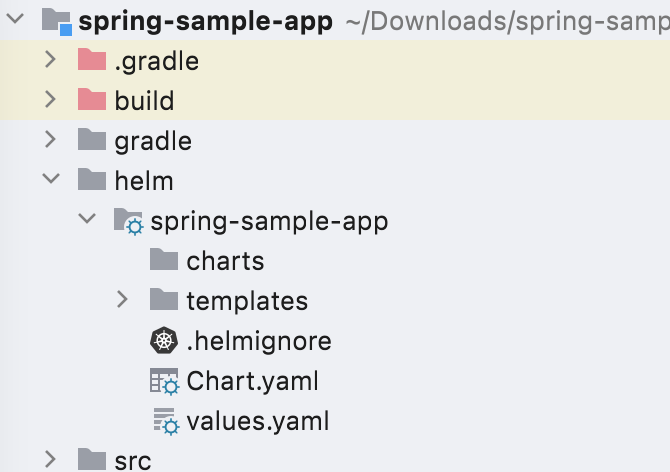
Task: Click the Chart.yaml file icon
Action: 163,381
